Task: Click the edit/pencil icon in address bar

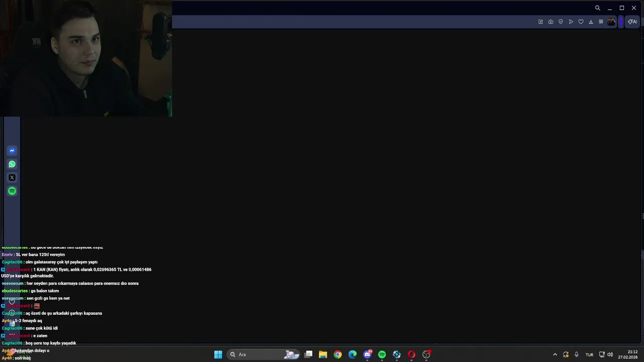Action: [541, 22]
